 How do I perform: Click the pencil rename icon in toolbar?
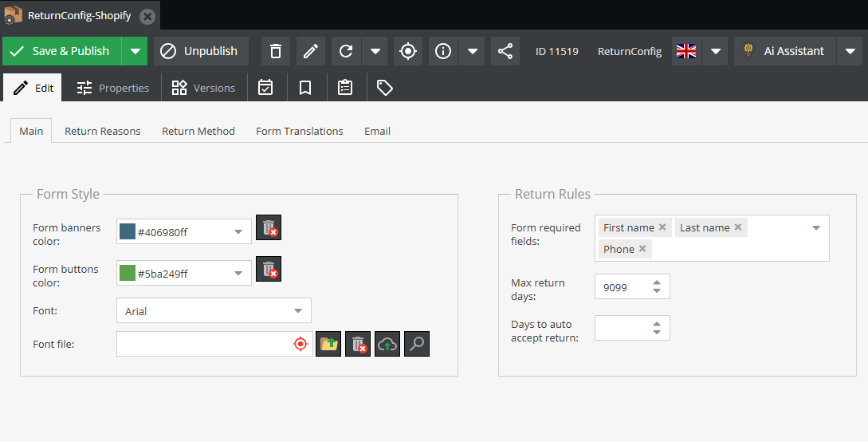[x=311, y=51]
